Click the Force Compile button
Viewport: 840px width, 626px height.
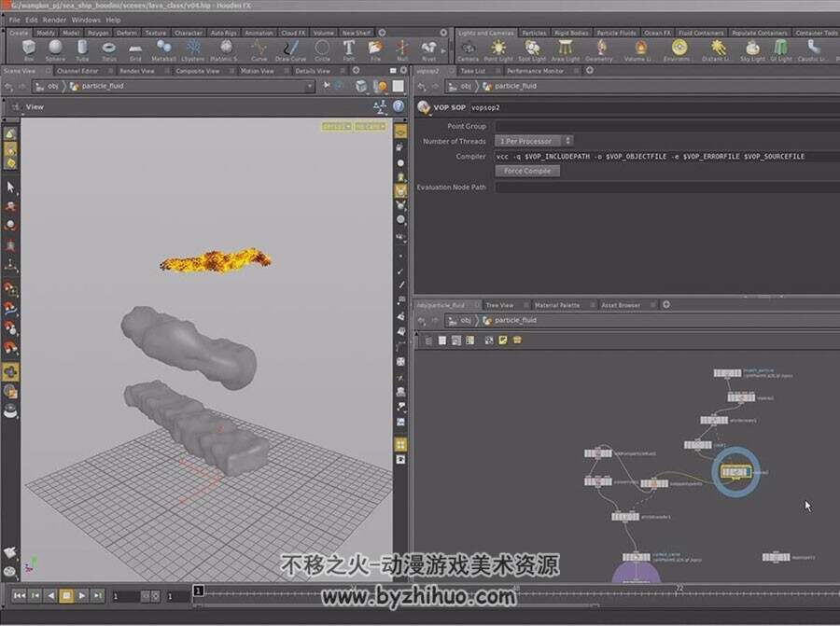coord(527,171)
